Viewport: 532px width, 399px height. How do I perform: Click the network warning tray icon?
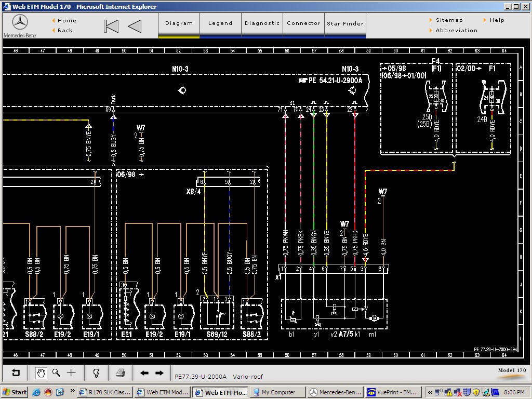448,392
